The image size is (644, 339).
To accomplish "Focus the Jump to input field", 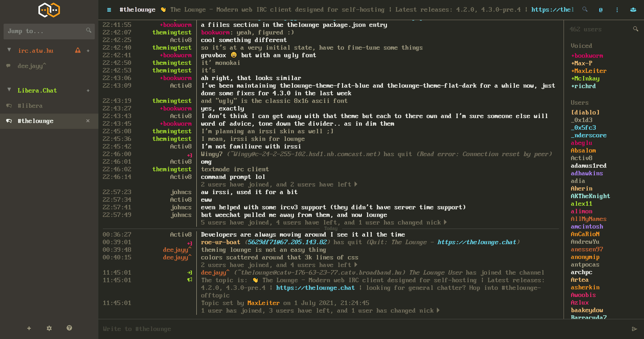I will click(49, 31).
